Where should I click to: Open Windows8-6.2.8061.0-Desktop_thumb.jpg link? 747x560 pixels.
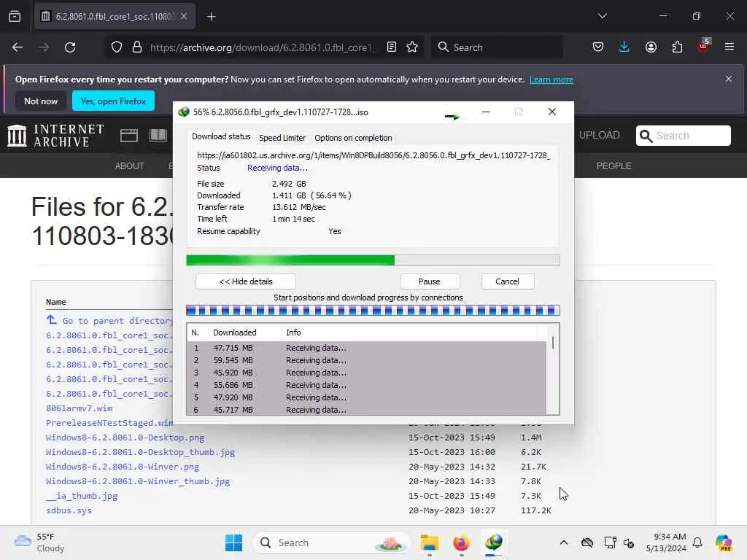141,452
